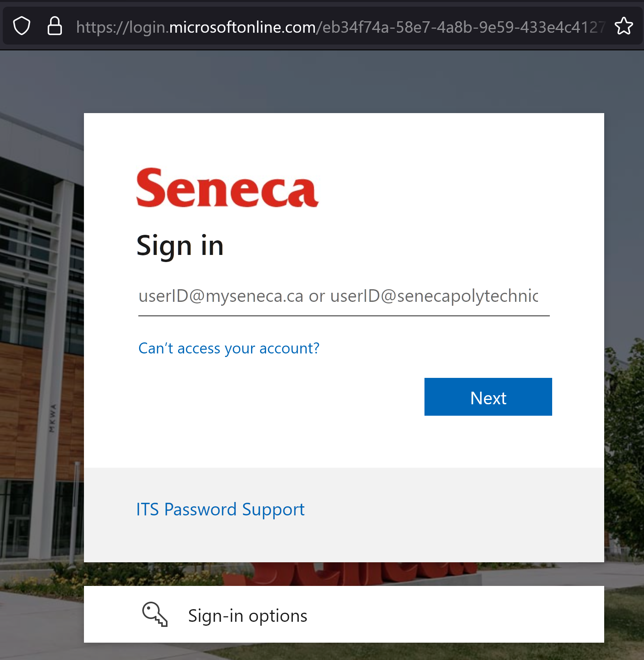Click the red Seneca logo
644x660 pixels.
pos(227,188)
